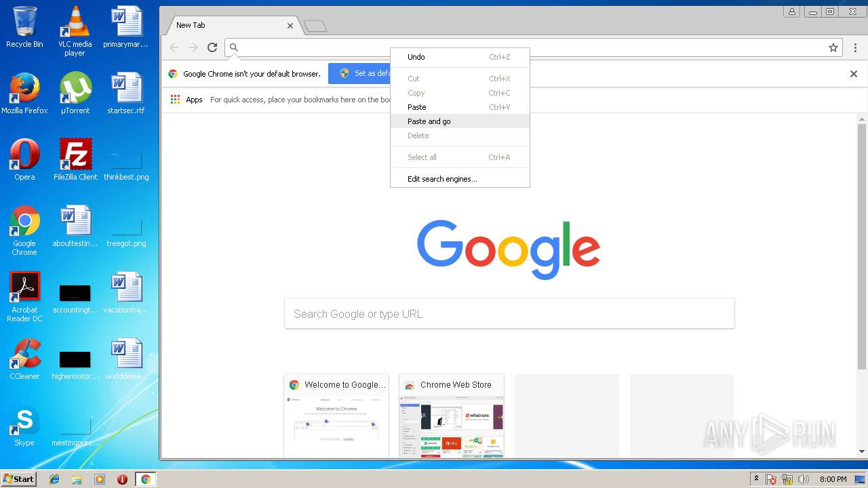Open Chrome Web Store thumbnail

tap(452, 415)
